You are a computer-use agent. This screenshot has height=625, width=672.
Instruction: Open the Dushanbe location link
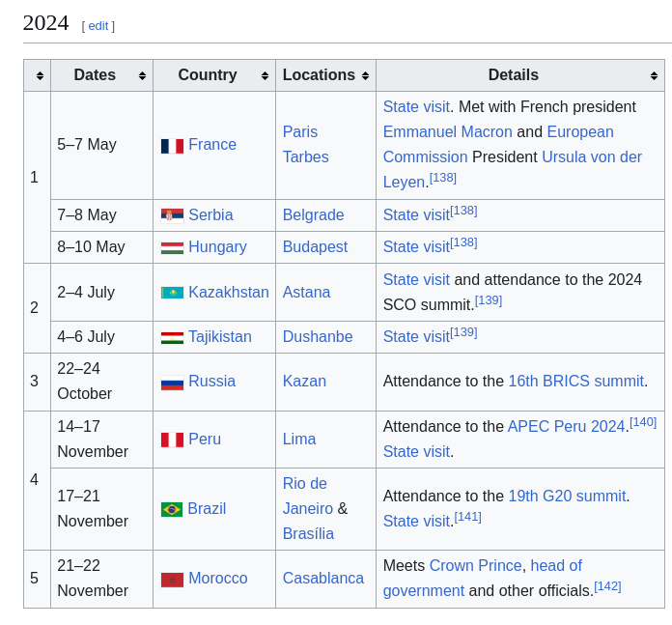coord(318,336)
